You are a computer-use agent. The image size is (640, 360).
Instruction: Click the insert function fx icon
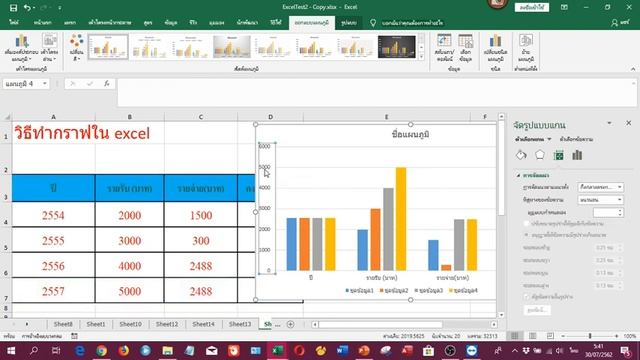pos(107,84)
